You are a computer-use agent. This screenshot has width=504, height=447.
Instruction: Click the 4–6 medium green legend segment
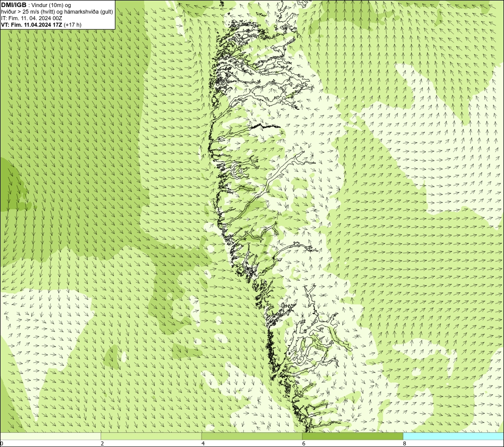click(251, 436)
